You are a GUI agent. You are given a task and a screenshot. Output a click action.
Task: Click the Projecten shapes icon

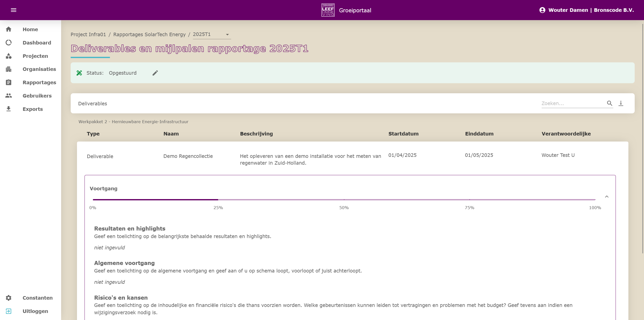[9, 56]
